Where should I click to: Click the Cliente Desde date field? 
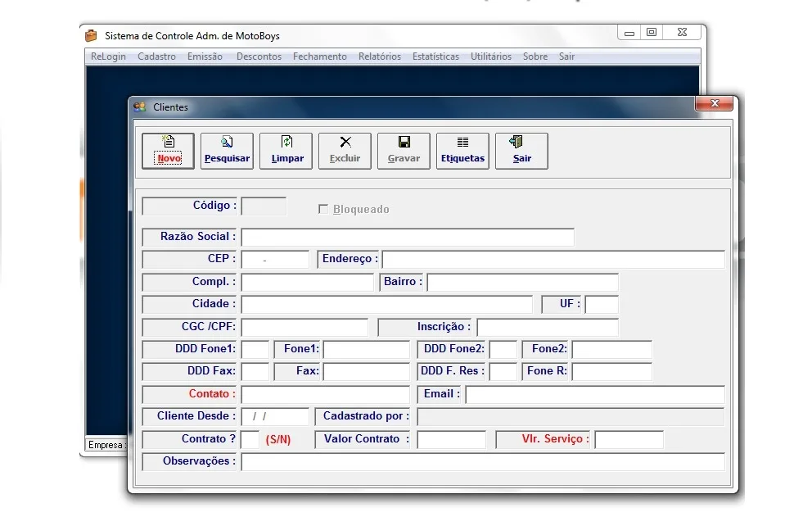coord(275,417)
